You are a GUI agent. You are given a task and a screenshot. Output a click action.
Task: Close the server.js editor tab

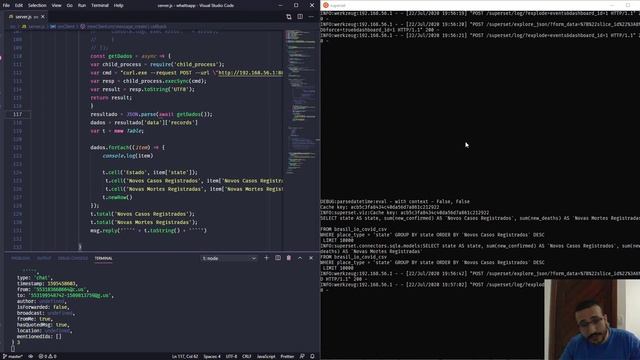(43, 17)
